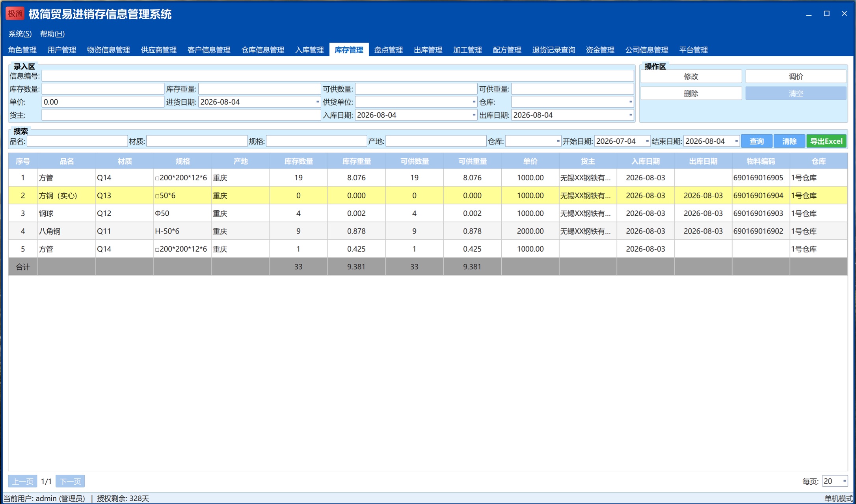Focus the 规格 search field
This screenshot has height=504, width=856.
pyautogui.click(x=316, y=141)
